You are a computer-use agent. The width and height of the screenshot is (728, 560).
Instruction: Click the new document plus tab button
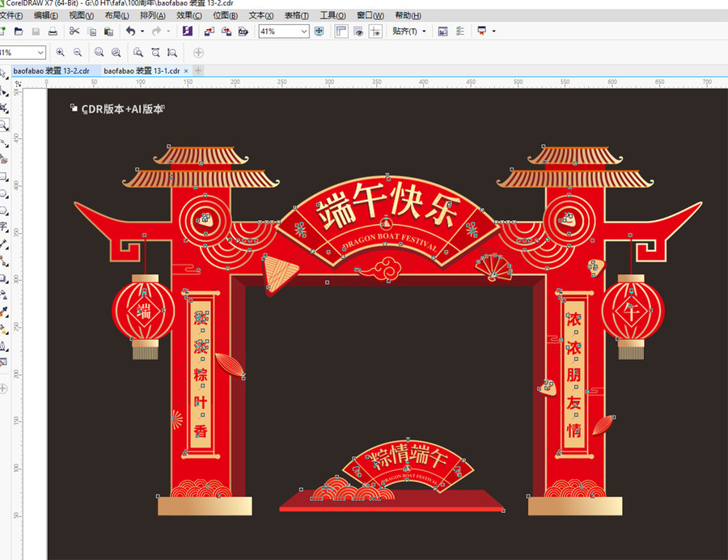point(198,70)
